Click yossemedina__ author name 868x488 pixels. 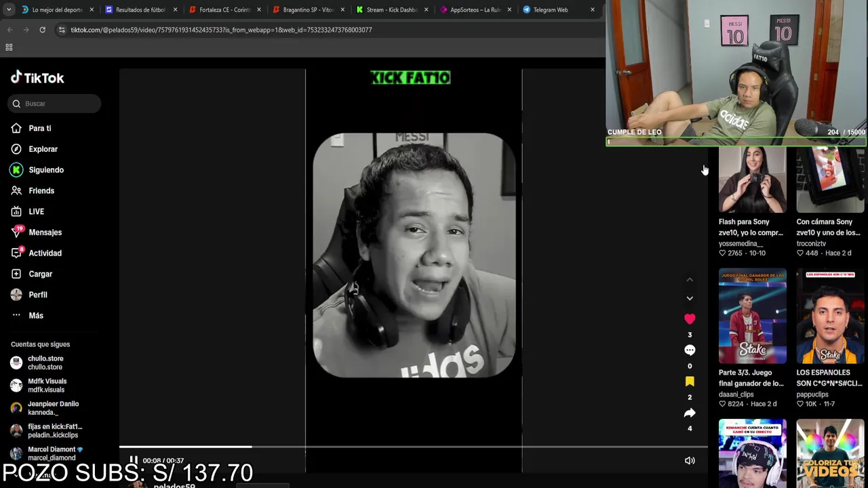pyautogui.click(x=741, y=243)
